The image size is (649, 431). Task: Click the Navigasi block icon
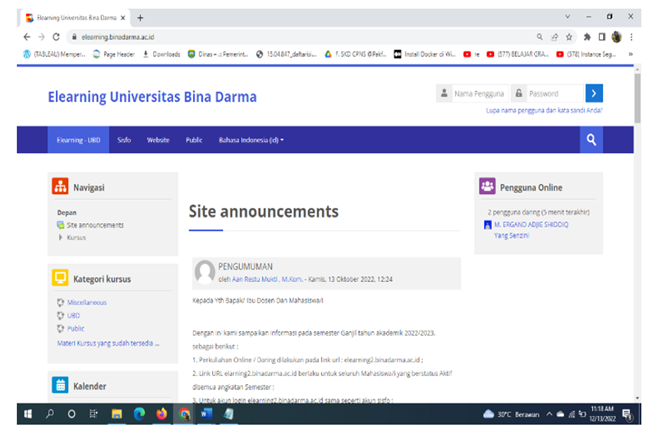(60, 187)
